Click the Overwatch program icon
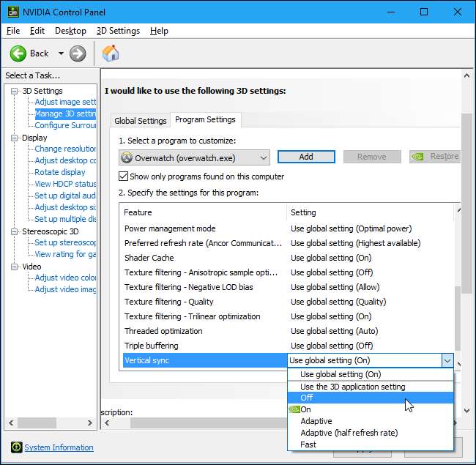Image resolution: width=476 pixels, height=465 pixels. pos(126,157)
